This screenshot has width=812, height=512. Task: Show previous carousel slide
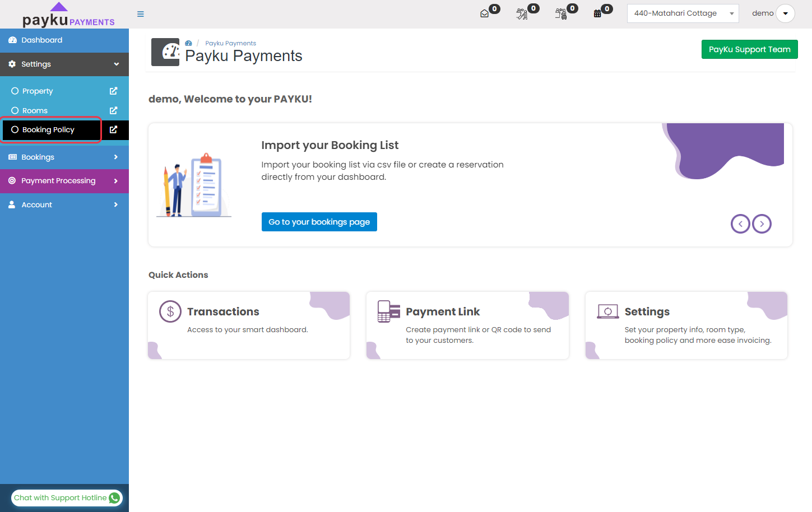[x=740, y=224]
